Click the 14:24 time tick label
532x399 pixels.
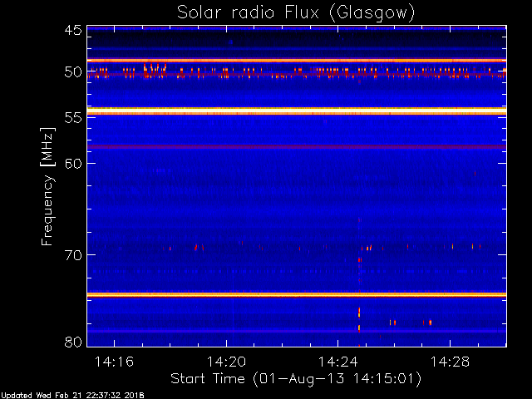338,362
